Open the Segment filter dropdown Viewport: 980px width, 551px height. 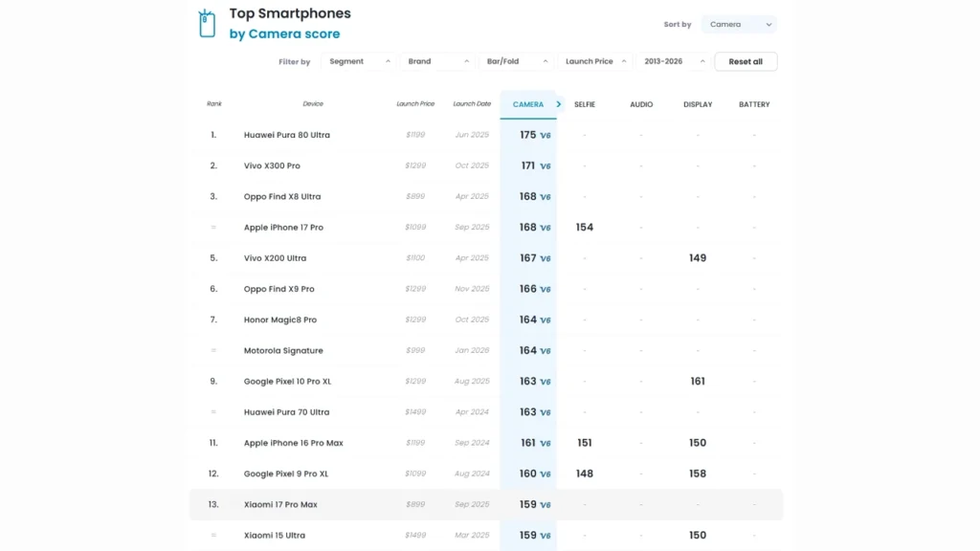(358, 60)
